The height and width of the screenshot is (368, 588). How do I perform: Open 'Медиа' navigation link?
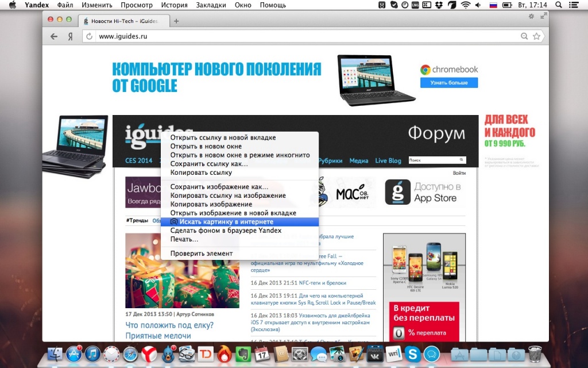click(359, 160)
